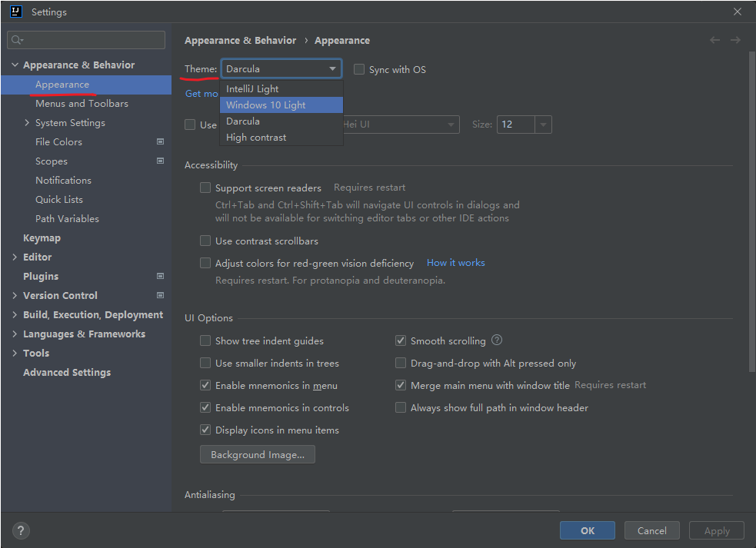Go back using the left arrow
Screen dimensions: 756x548
[714, 40]
